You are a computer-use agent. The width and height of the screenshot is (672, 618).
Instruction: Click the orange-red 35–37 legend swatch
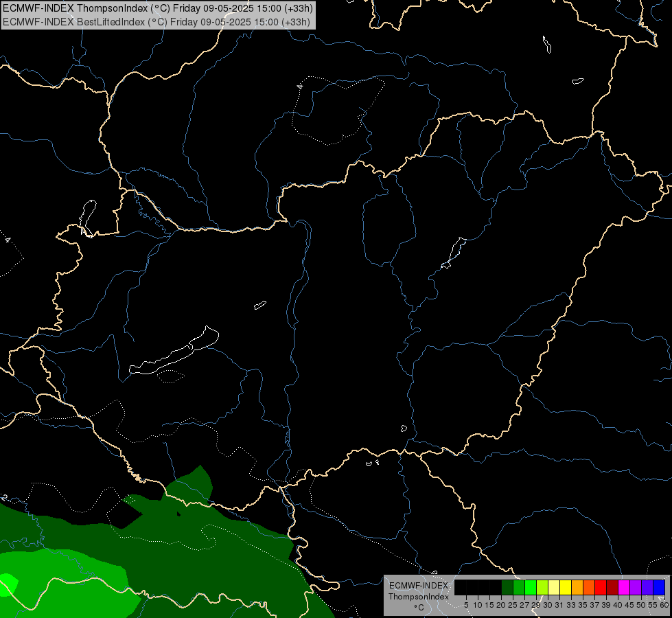click(589, 587)
